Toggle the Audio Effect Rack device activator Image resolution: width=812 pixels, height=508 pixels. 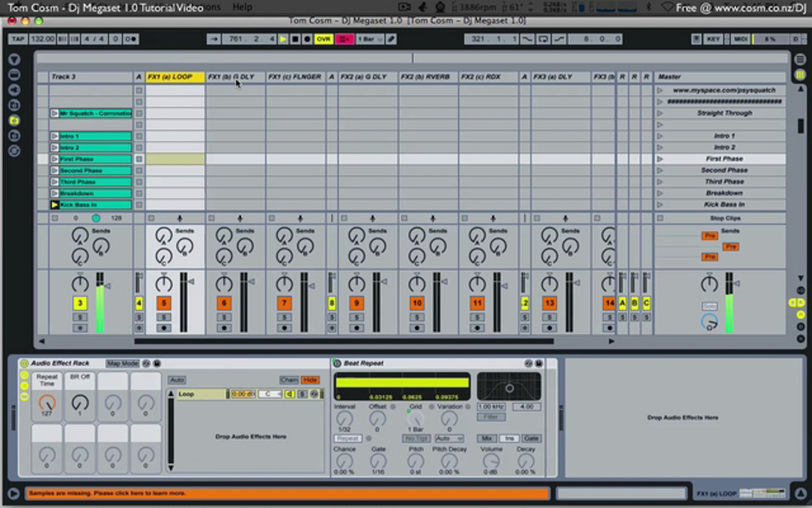click(x=24, y=363)
